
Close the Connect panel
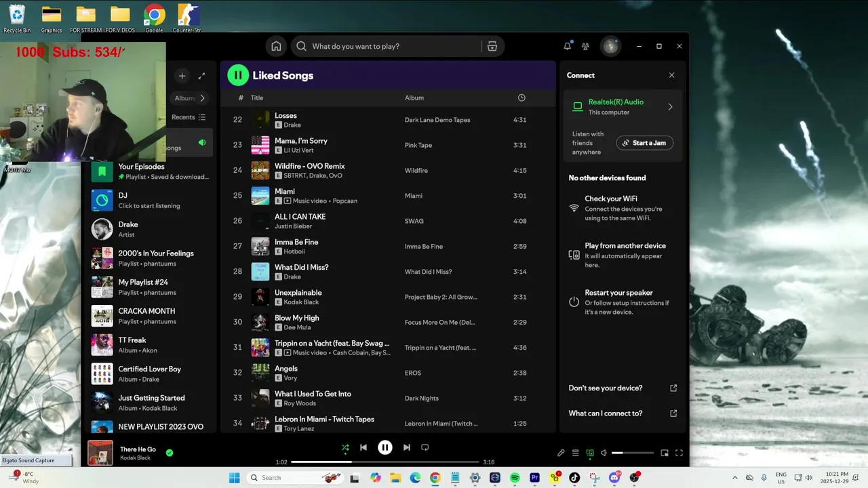pyautogui.click(x=671, y=75)
